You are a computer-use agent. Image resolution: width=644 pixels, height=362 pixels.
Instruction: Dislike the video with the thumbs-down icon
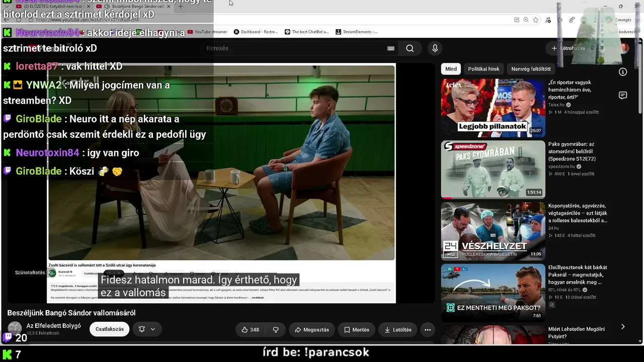[x=276, y=330]
